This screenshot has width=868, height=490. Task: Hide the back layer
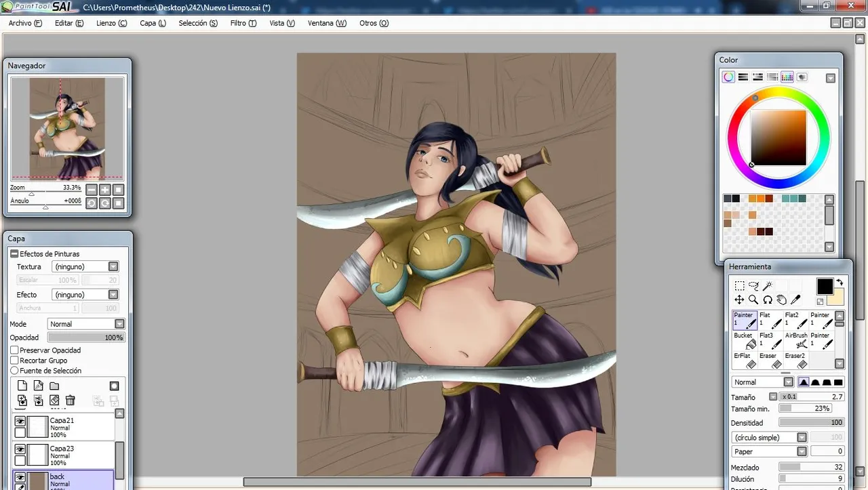pos(20,477)
